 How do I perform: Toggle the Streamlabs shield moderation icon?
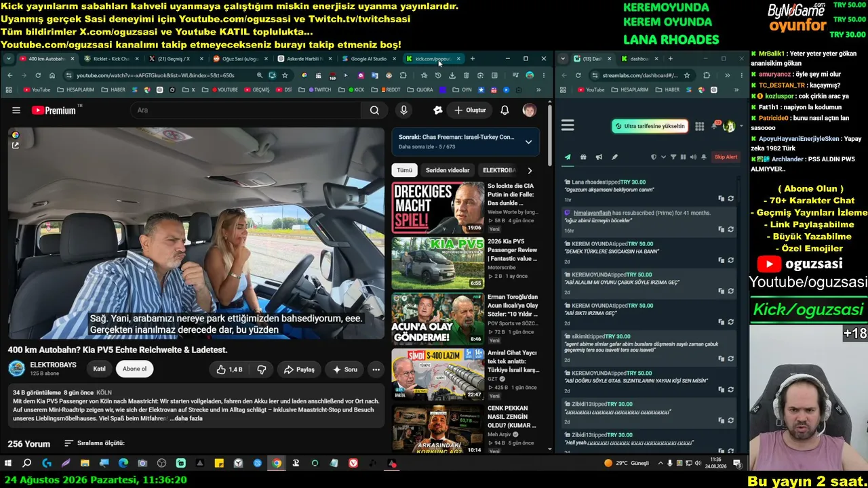(654, 157)
